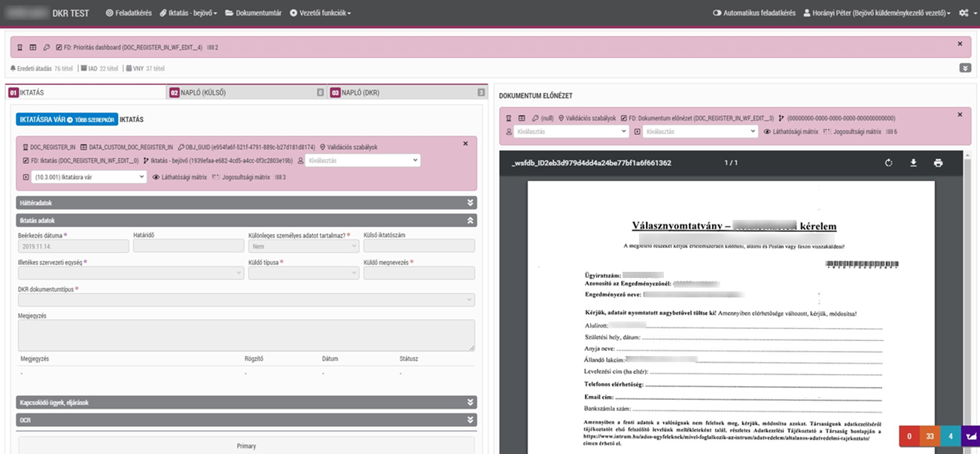Click the Megjegyzés text area
This screenshot has height=454, width=980.
pos(246,335)
